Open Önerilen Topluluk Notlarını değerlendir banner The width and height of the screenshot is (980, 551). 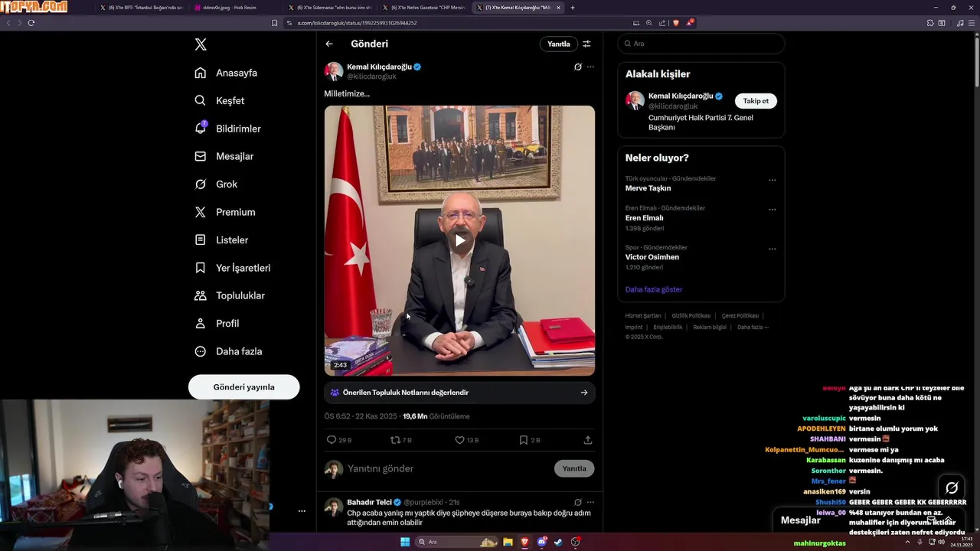click(x=459, y=392)
